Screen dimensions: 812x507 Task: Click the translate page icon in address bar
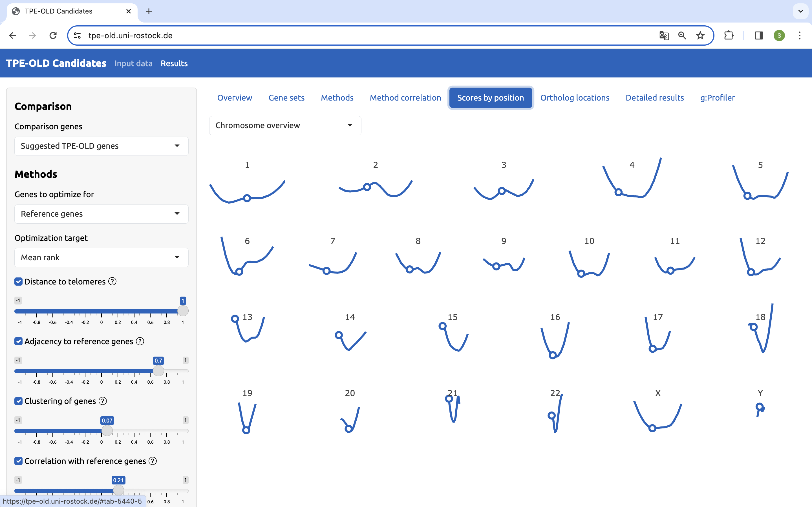(x=664, y=35)
